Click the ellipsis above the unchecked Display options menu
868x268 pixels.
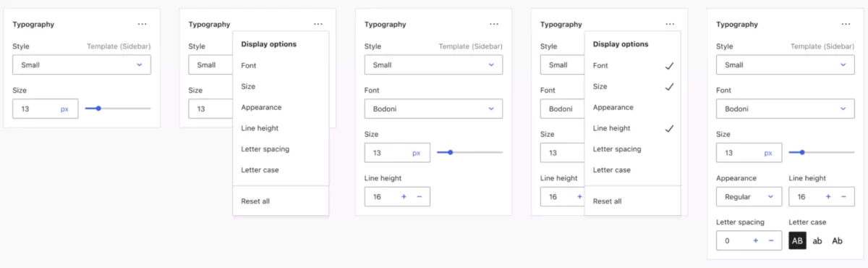318,24
